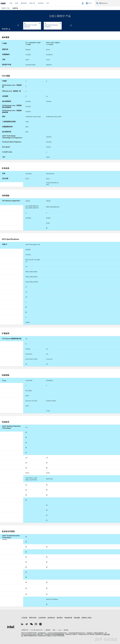The image size is (120, 644).
Task: Open the Zhihu icon in the footer
Action: (x=40, y=624)
